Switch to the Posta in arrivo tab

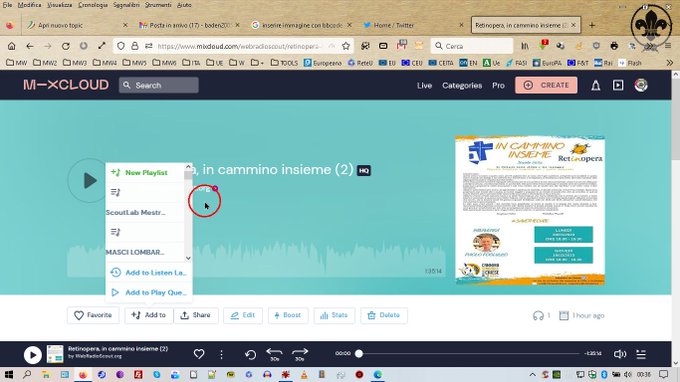(189, 25)
